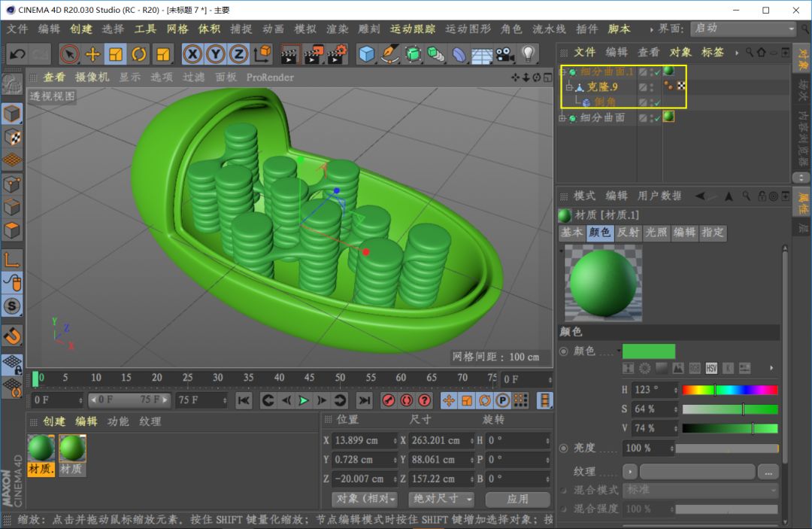This screenshot has width=812, height=529.
Task: Click the position X value field
Action: tap(365, 440)
